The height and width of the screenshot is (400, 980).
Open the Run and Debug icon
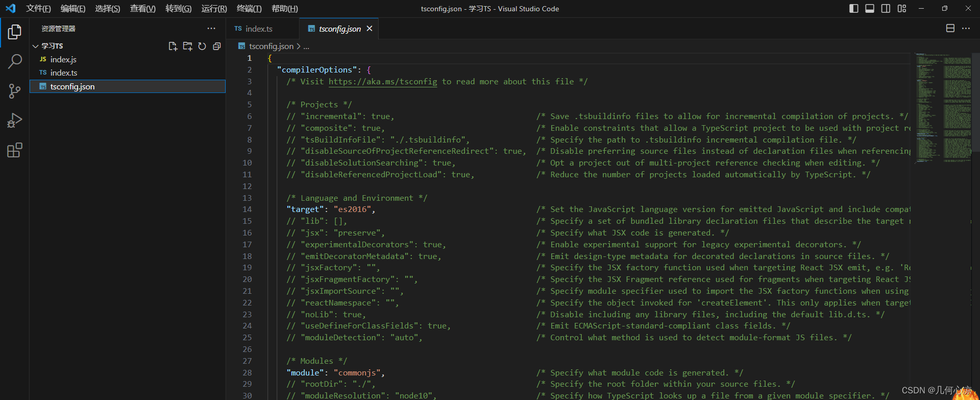pos(15,121)
